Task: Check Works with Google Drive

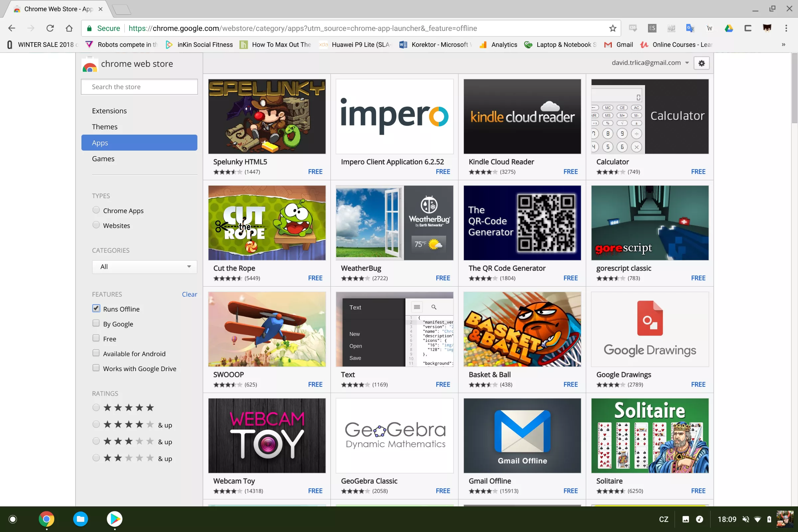Action: [96, 368]
